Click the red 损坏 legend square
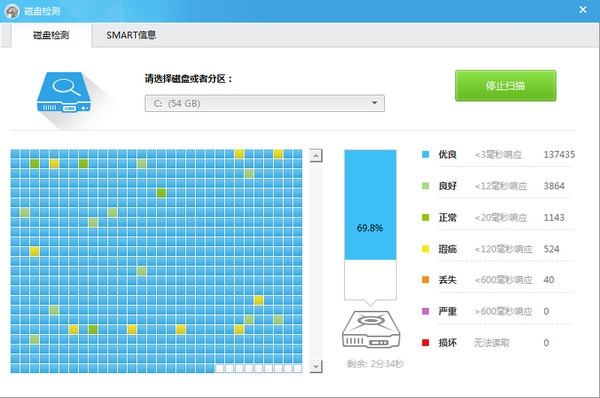600x398 pixels. tap(425, 343)
